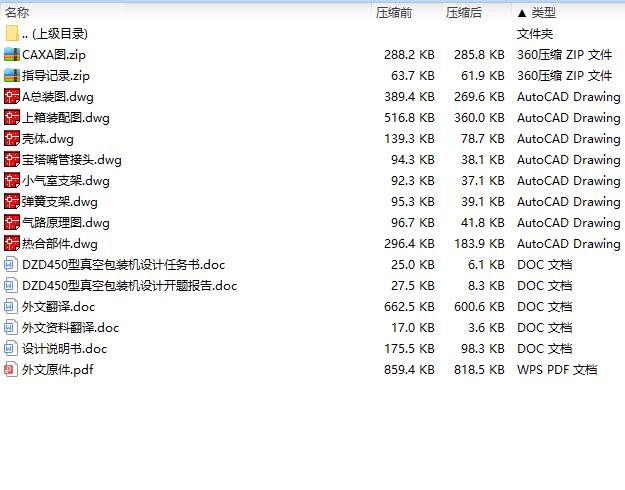Click the 183.9 KB compressed size value
Screen dimensions: 625x490
[x=480, y=244]
